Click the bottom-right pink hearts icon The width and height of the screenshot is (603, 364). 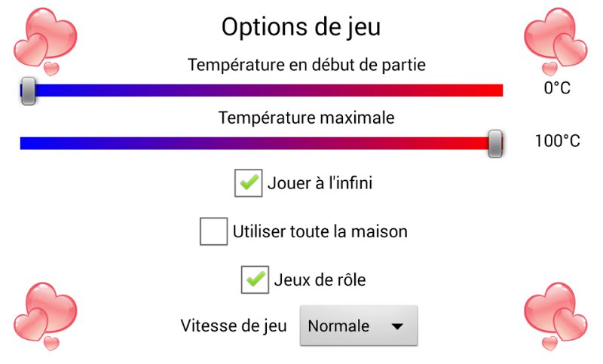555,314
